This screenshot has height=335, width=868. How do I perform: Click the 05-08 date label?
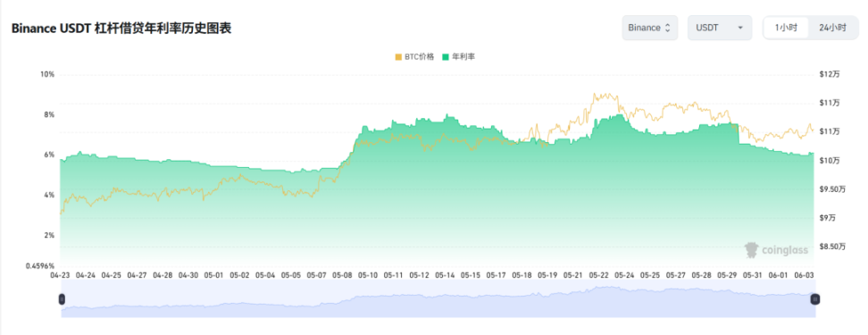(x=342, y=274)
